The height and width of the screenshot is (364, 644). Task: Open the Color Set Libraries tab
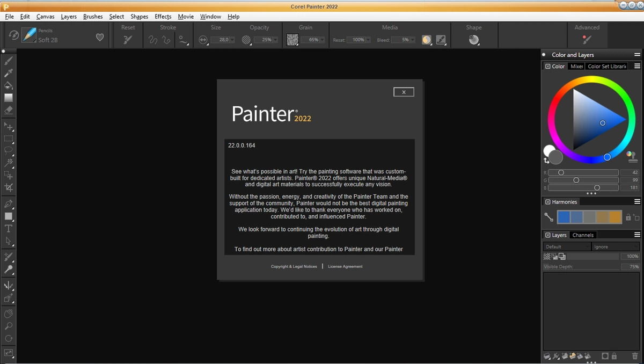coord(607,67)
